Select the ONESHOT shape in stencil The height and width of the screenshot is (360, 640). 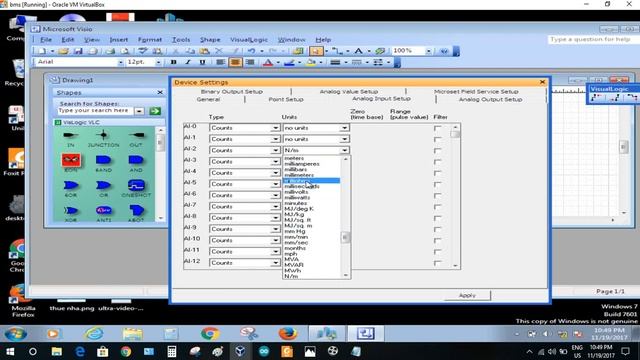point(136,189)
